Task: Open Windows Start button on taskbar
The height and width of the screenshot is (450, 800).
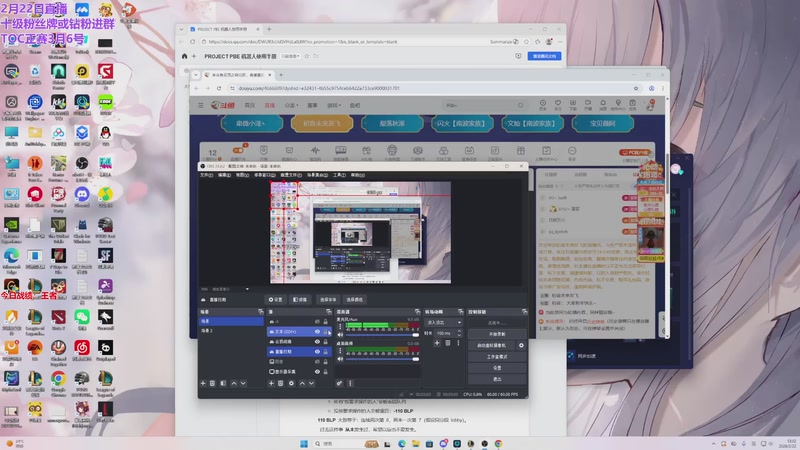Action: [x=304, y=443]
